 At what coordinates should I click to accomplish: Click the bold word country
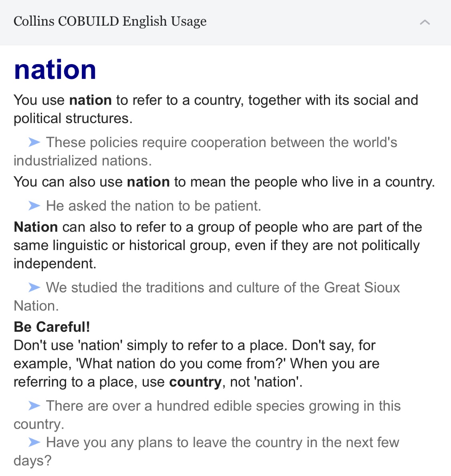(195, 382)
